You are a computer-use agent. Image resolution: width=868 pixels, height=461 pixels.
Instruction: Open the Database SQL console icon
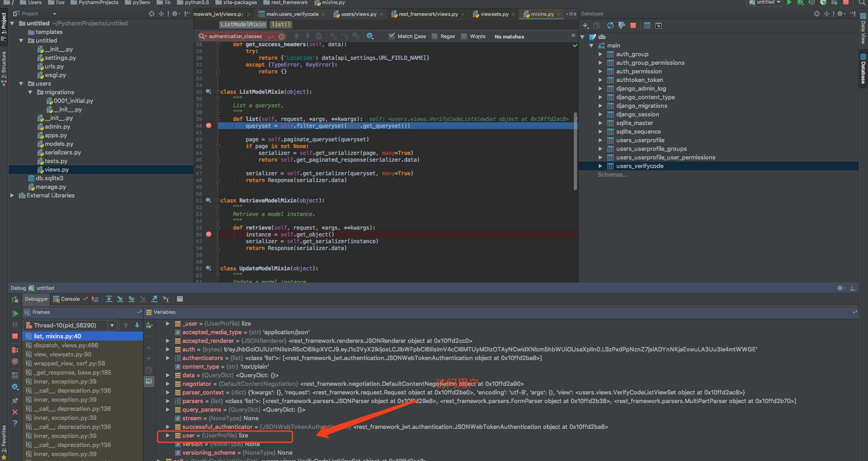tap(658, 25)
